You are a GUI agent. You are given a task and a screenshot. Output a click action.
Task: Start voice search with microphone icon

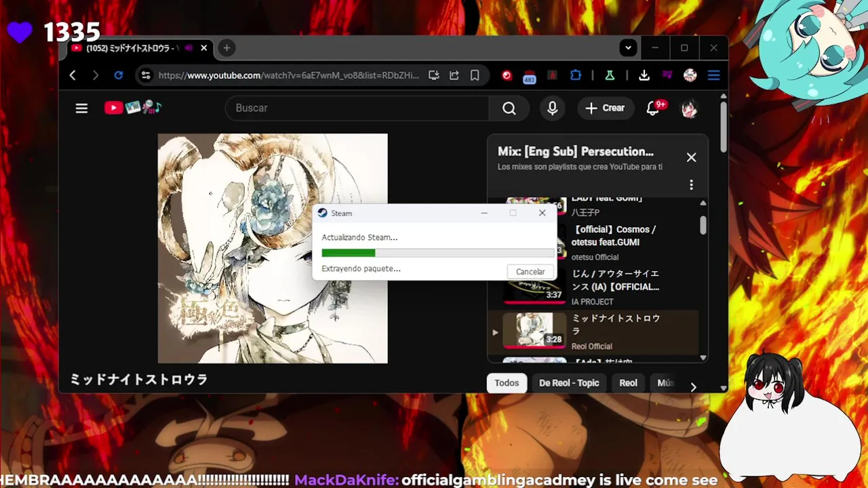553,108
